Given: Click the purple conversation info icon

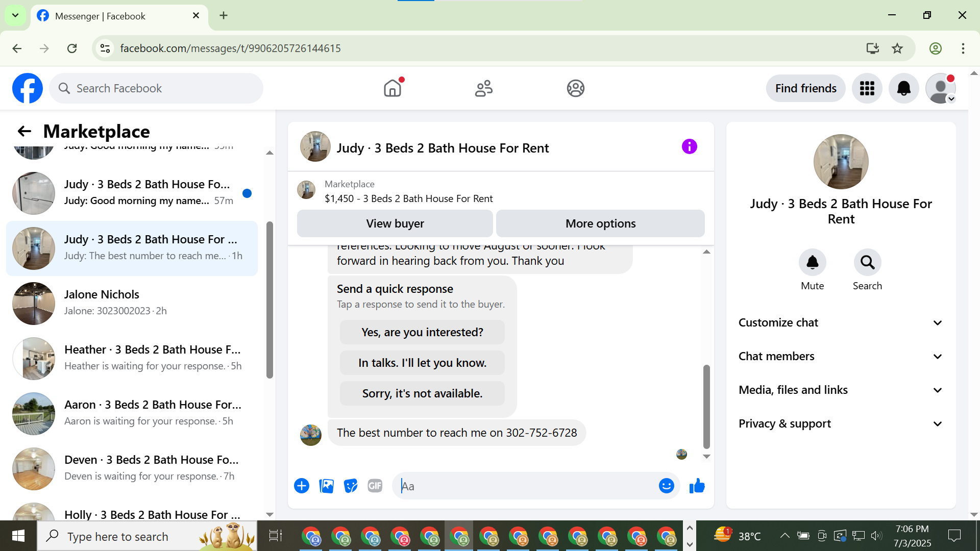Looking at the screenshot, I should (689, 147).
